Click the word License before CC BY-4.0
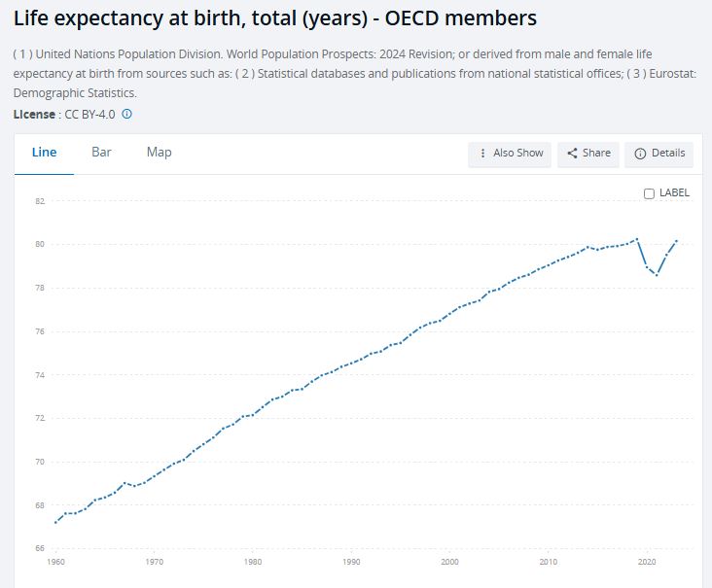 click(34, 114)
